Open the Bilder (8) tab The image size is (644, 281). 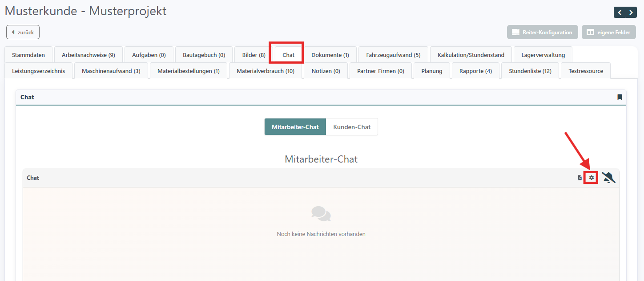coord(254,55)
